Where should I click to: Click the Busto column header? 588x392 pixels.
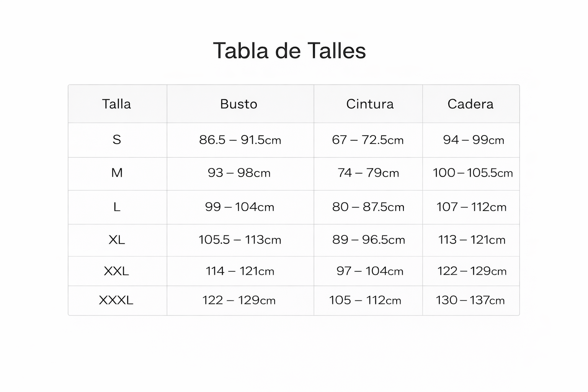(x=238, y=104)
